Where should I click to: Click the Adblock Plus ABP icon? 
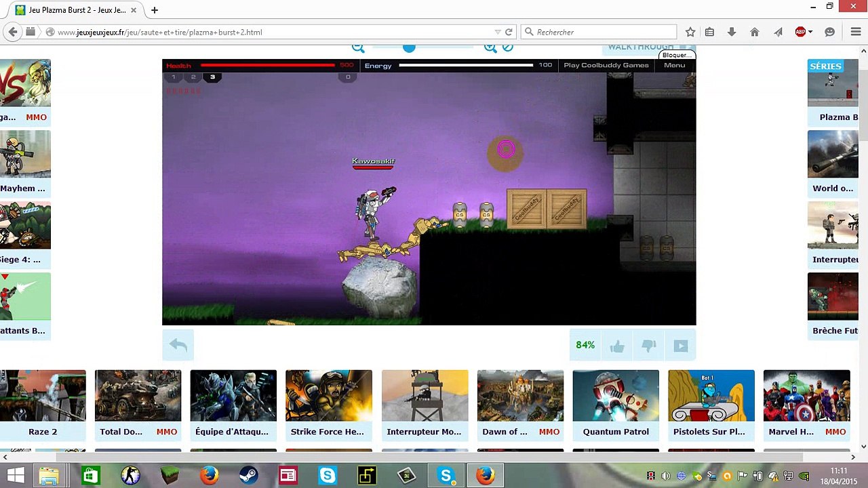(800, 32)
